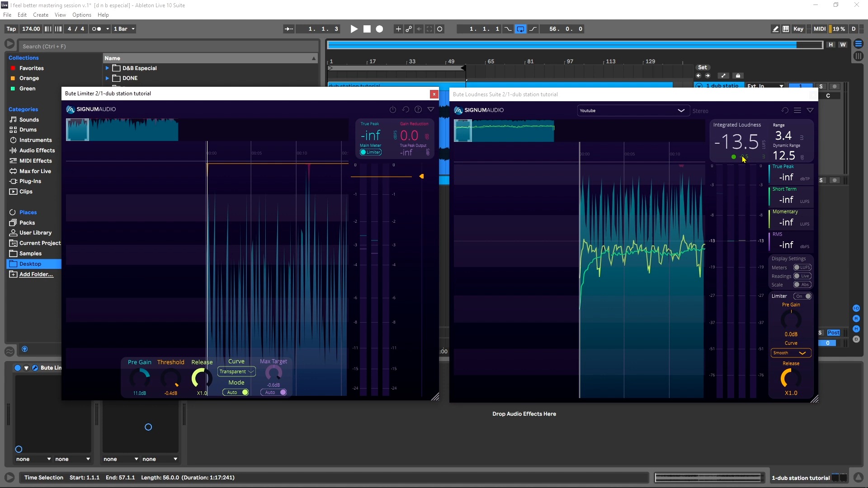The image size is (868, 488).
Task: Toggle the Limiter main meter switch
Action: [371, 152]
